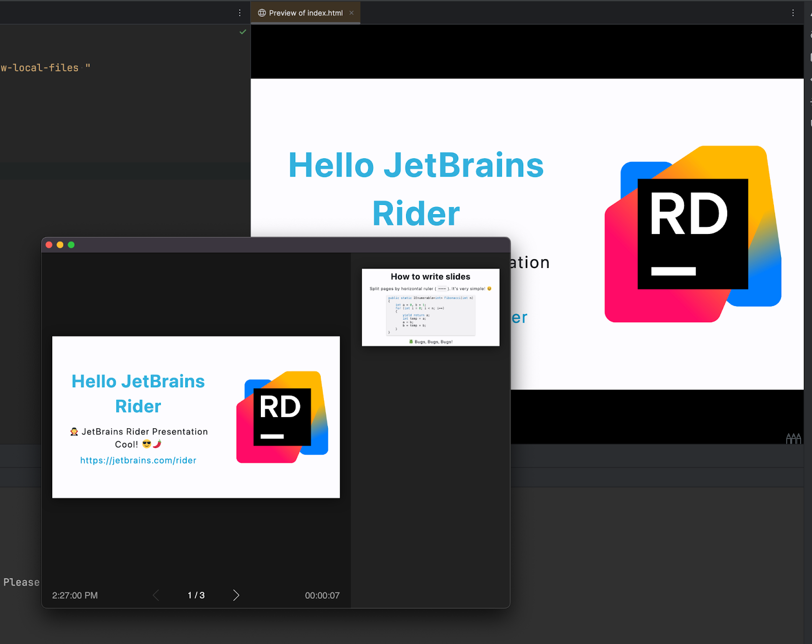This screenshot has height=644, width=812.
Task: Click the green checkmark inspection indicator
Action: click(243, 32)
